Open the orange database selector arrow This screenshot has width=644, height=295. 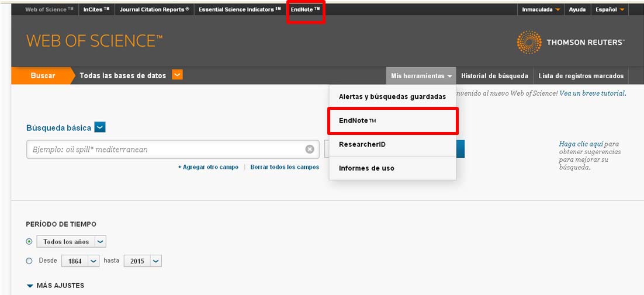pos(177,75)
